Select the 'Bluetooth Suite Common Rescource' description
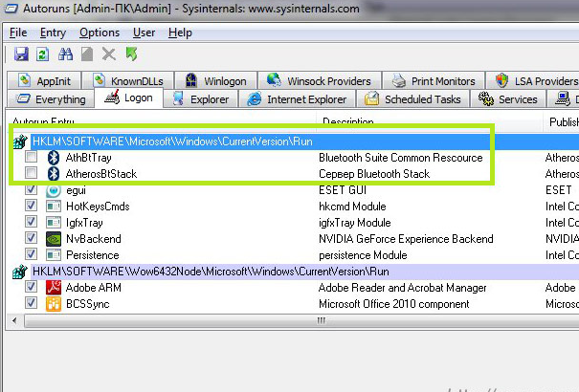Image resolution: width=579 pixels, height=392 pixels. tap(401, 158)
